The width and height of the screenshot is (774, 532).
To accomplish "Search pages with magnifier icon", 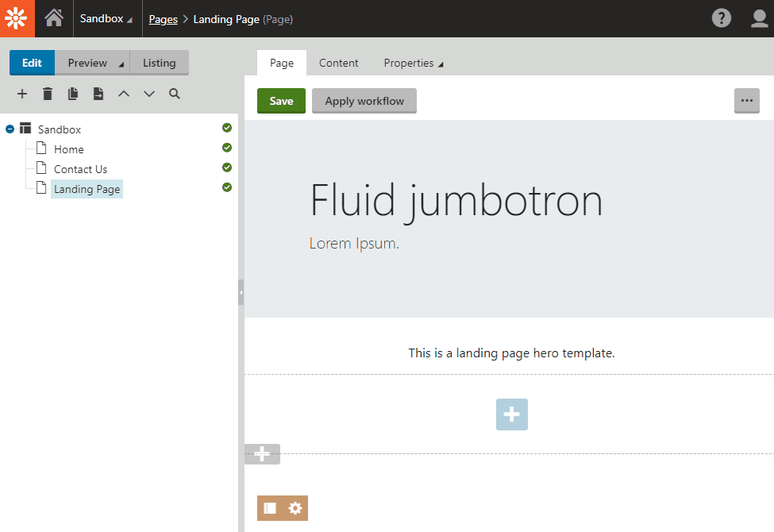I will coord(174,94).
